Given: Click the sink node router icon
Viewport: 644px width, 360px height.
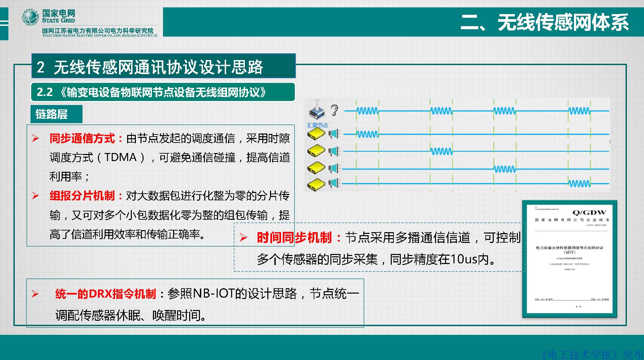Looking at the screenshot, I should tap(317, 110).
